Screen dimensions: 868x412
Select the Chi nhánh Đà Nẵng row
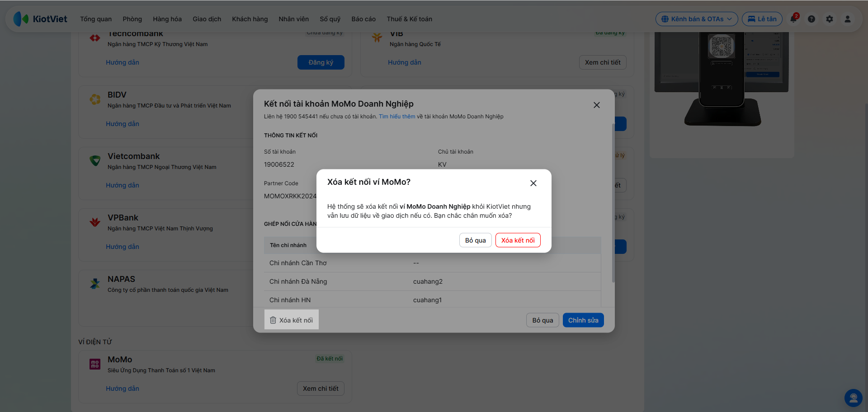point(432,281)
